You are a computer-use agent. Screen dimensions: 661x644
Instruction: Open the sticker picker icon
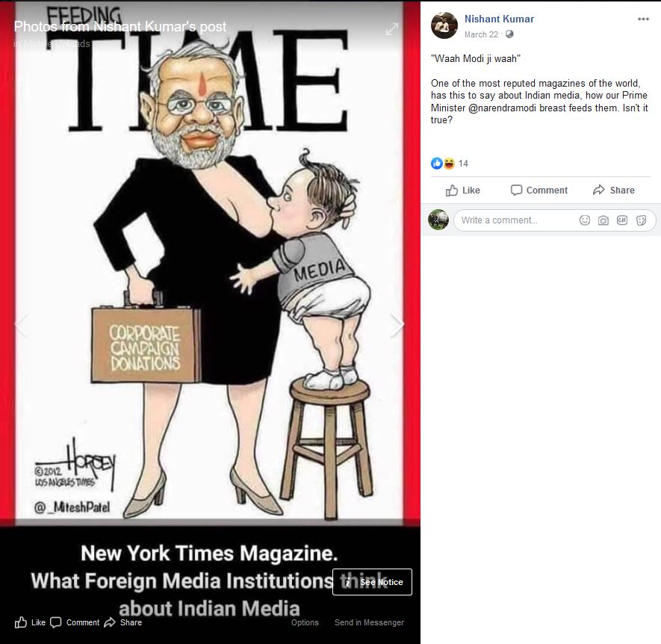pyautogui.click(x=641, y=220)
